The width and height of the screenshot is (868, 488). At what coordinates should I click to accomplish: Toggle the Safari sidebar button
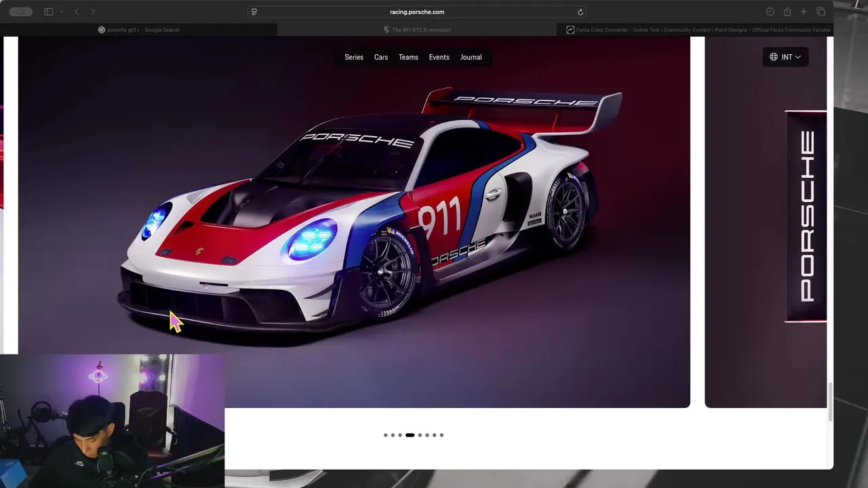pos(48,12)
